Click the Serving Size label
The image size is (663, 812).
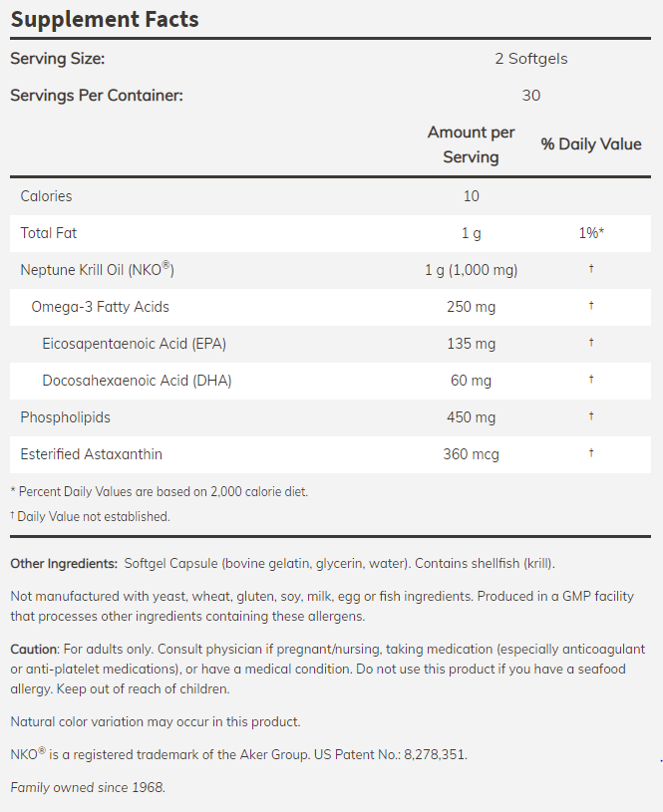click(57, 59)
